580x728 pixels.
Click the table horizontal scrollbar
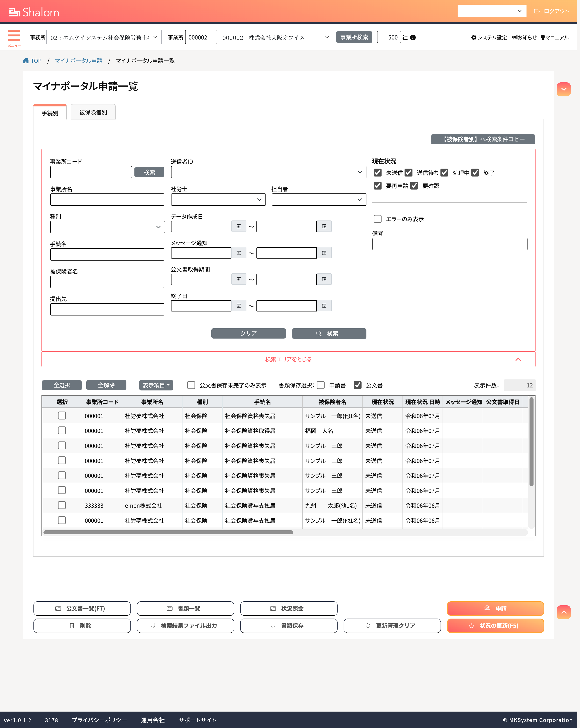[x=168, y=533]
